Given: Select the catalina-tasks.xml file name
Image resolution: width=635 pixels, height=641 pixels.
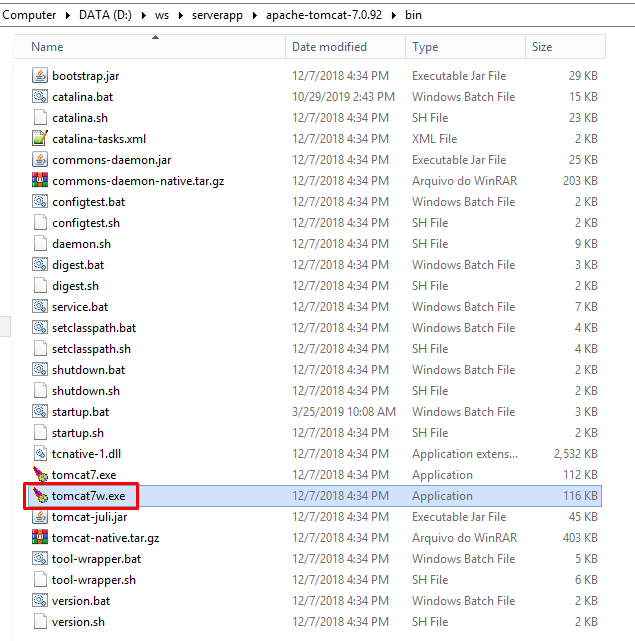Looking at the screenshot, I should 99,139.
